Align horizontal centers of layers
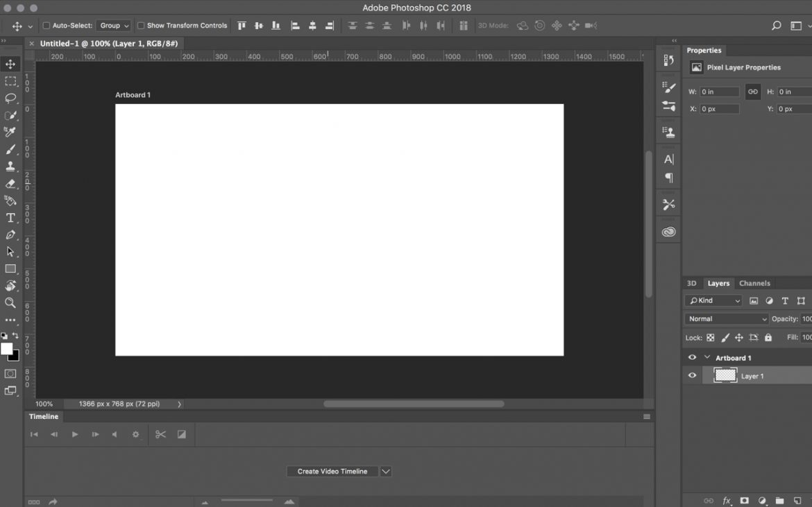 tap(312, 26)
